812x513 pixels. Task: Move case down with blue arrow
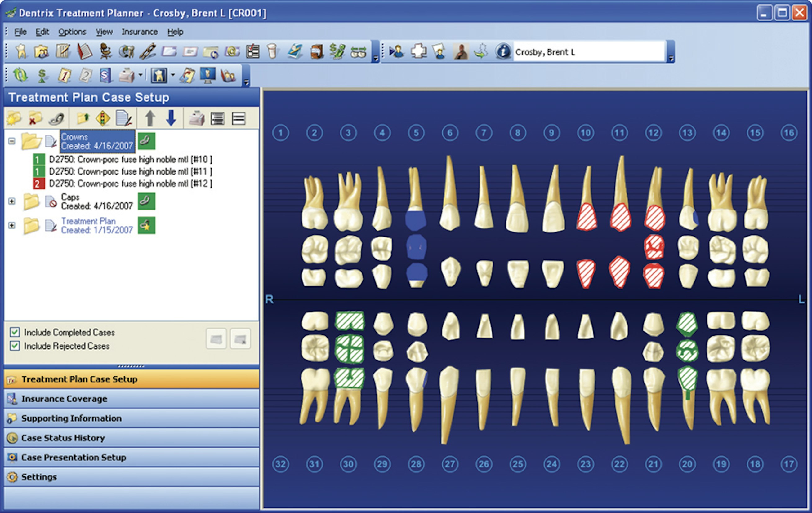[171, 118]
